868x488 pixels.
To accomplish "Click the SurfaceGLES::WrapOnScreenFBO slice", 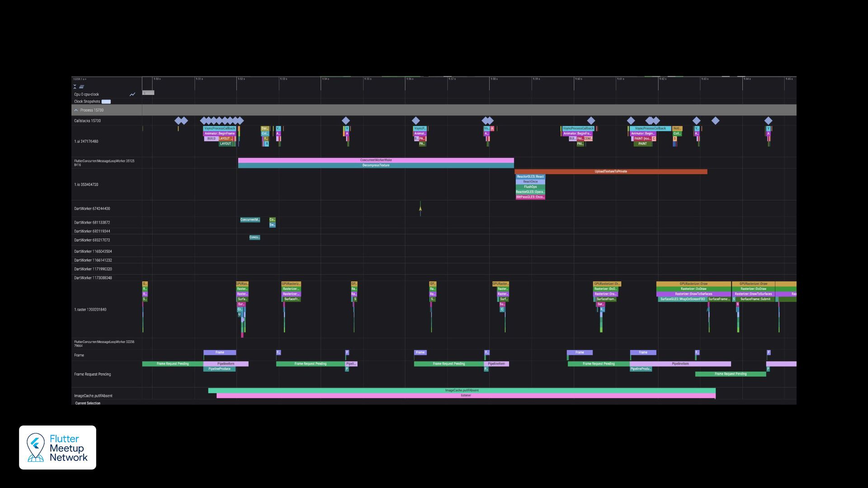I will pyautogui.click(x=682, y=299).
